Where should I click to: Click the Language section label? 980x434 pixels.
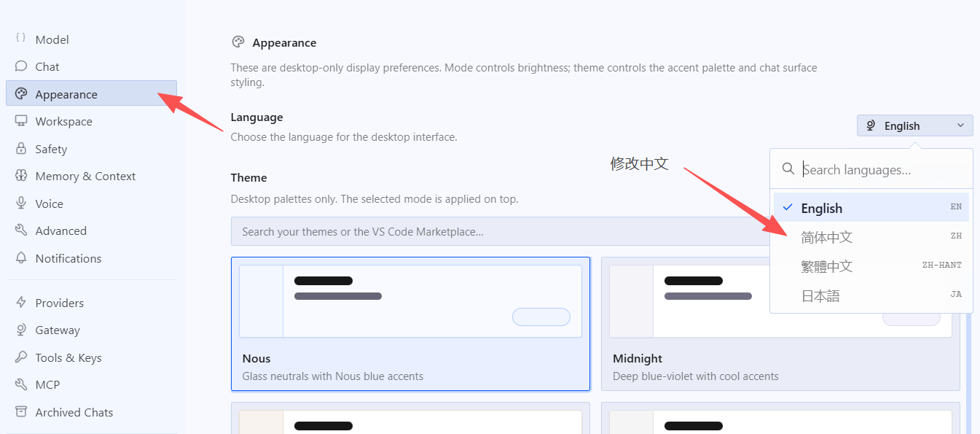(256, 117)
